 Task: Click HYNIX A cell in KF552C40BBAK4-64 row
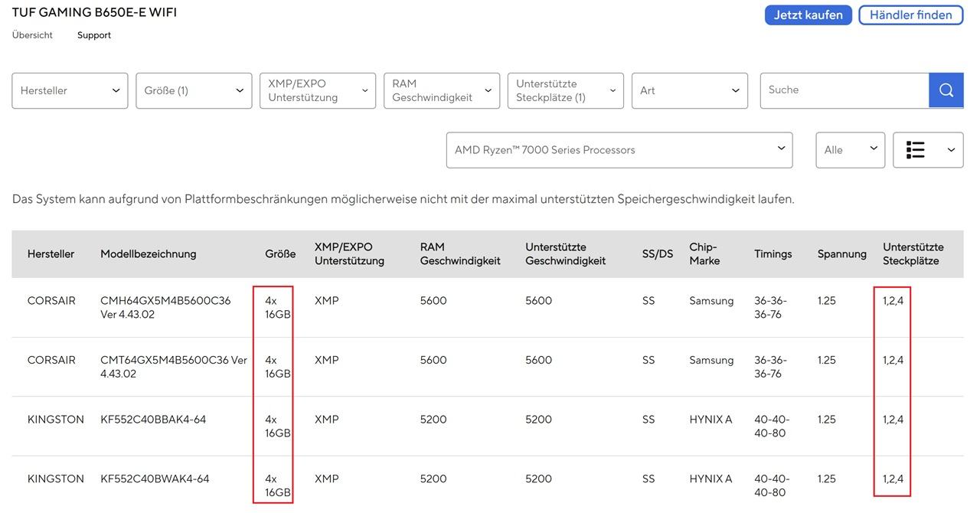coord(710,420)
